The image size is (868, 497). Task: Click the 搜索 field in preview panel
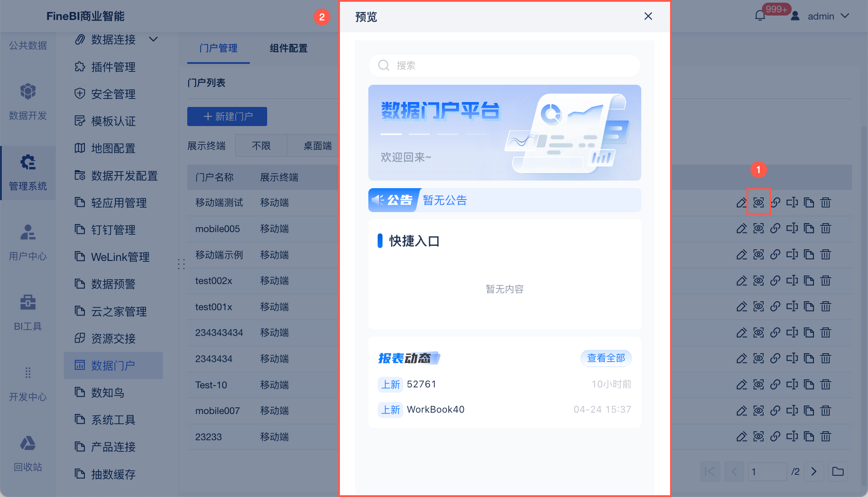505,66
